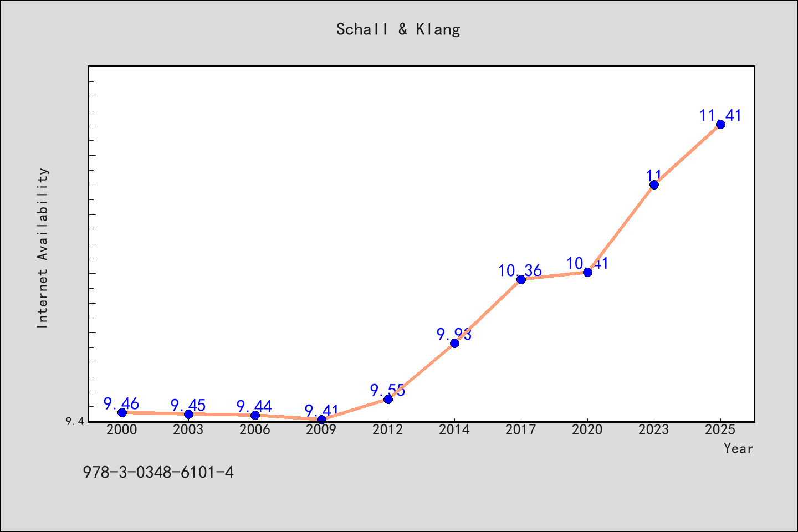The height and width of the screenshot is (532, 798).
Task: Click the data label "9.44"
Action: (x=254, y=406)
